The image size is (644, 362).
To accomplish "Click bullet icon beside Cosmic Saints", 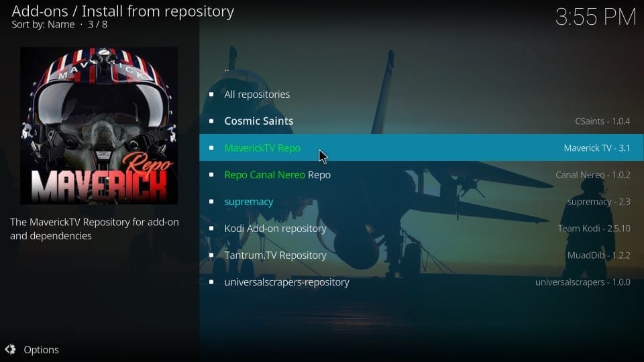I will pyautogui.click(x=211, y=121).
